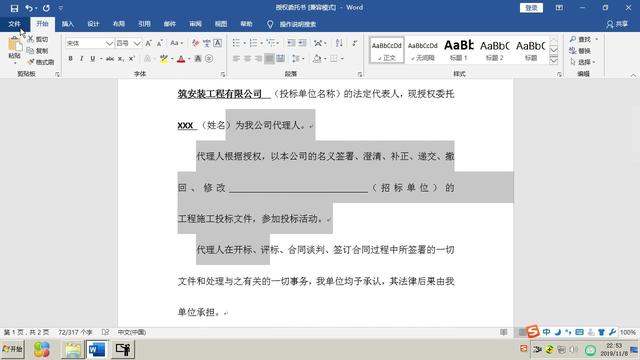Screen dimensions: 640x360
Task: Align paragraph text to the left
Action: pos(236,59)
